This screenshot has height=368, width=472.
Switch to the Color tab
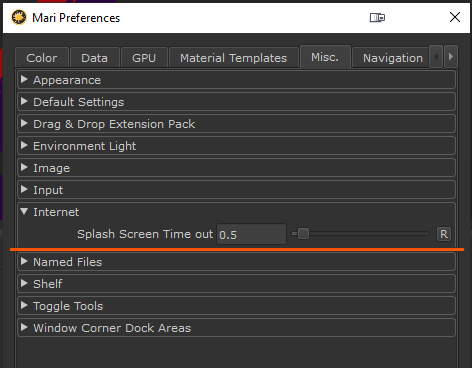click(42, 58)
